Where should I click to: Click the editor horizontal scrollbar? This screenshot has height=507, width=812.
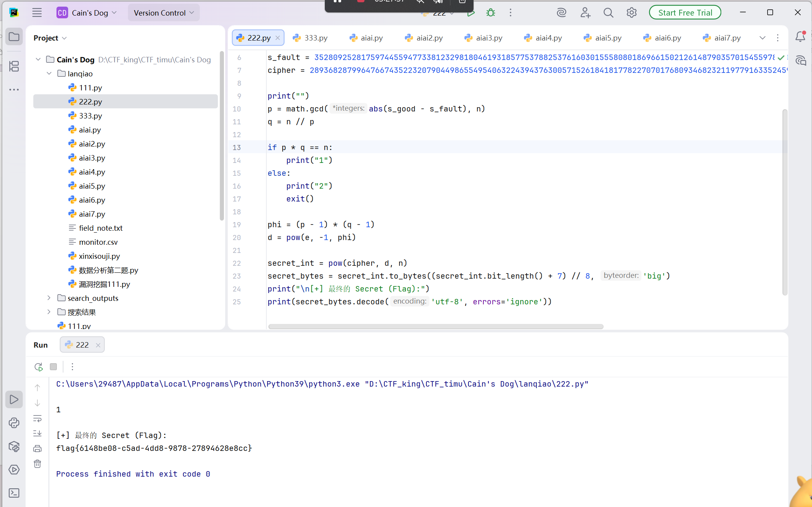(x=436, y=327)
